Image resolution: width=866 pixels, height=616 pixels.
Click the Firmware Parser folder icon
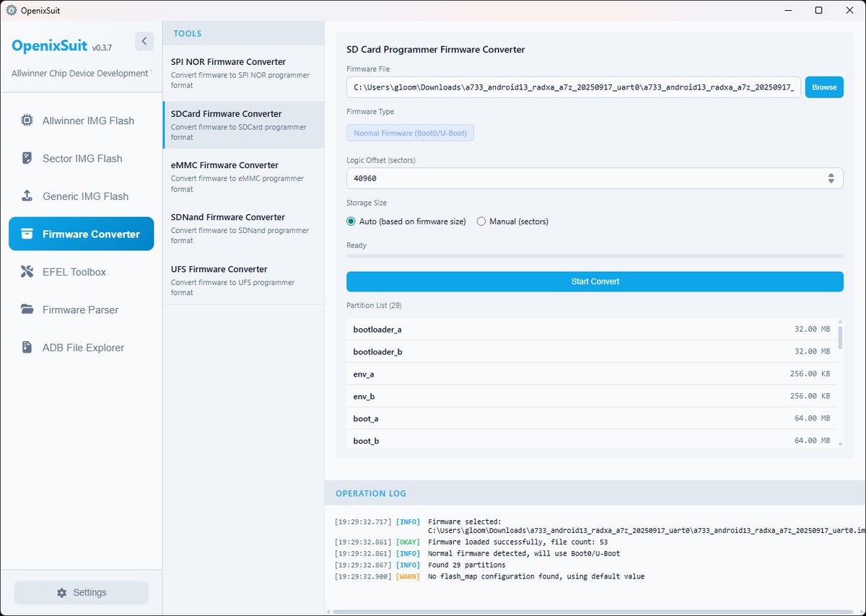coord(27,309)
